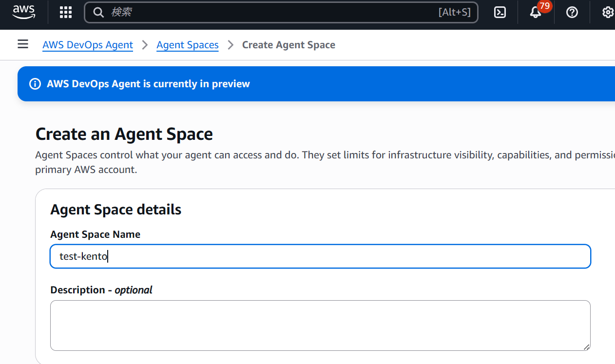The image size is (615, 364).
Task: Click the AWS logo home icon
Action: coord(24,12)
